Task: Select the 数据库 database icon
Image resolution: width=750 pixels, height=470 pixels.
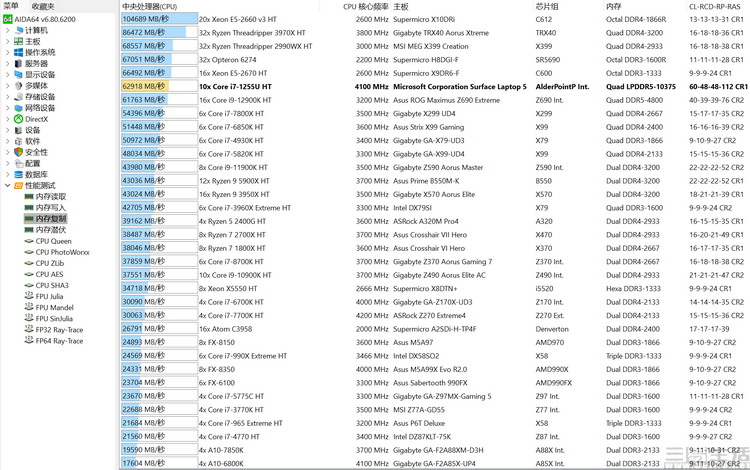Action: (x=19, y=175)
